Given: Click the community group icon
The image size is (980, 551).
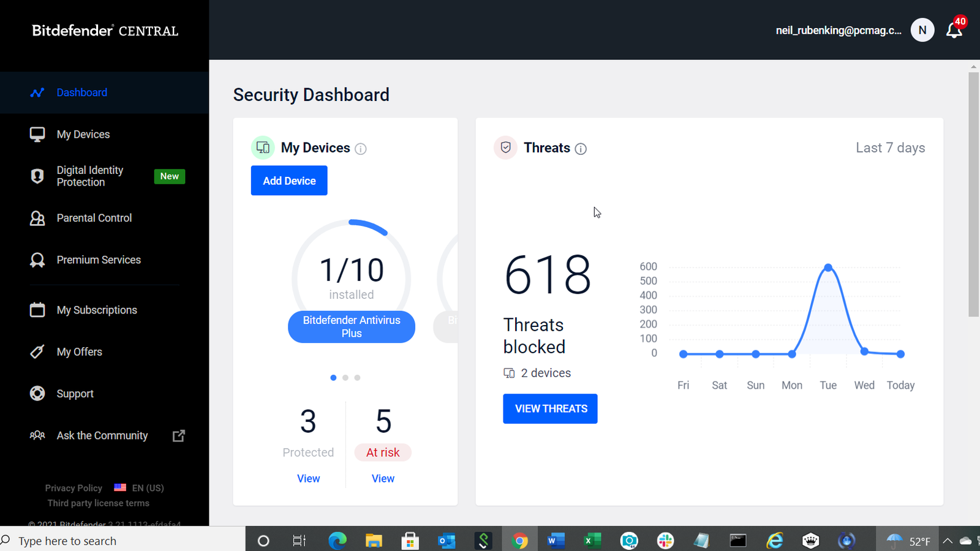Looking at the screenshot, I should [37, 435].
